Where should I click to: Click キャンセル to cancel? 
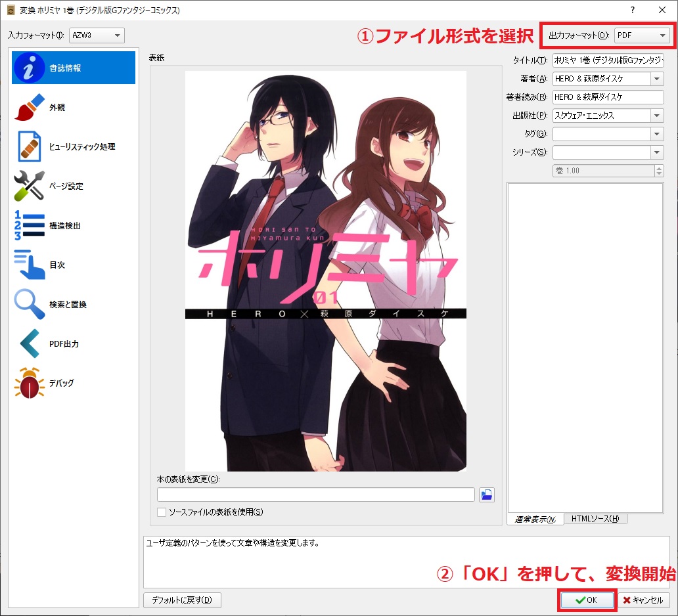click(x=643, y=600)
